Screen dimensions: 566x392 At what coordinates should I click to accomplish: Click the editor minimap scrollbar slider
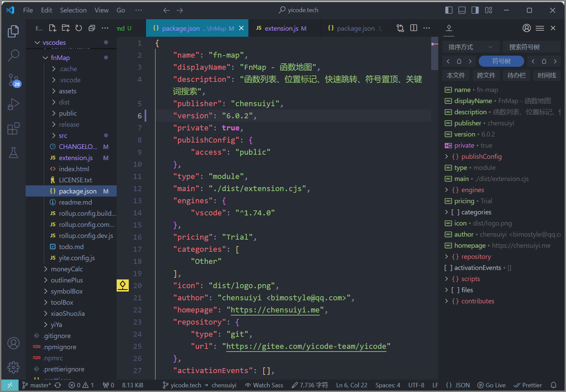(435, 54)
